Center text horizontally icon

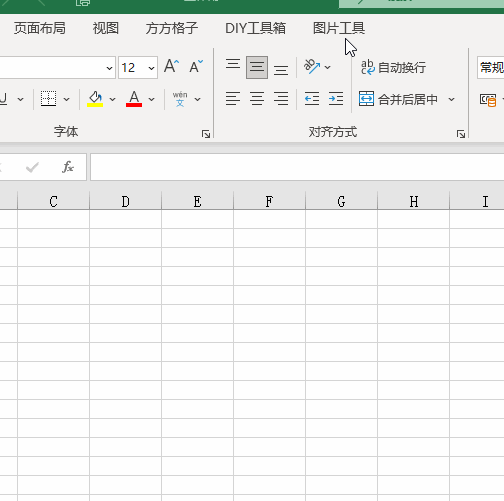(257, 99)
